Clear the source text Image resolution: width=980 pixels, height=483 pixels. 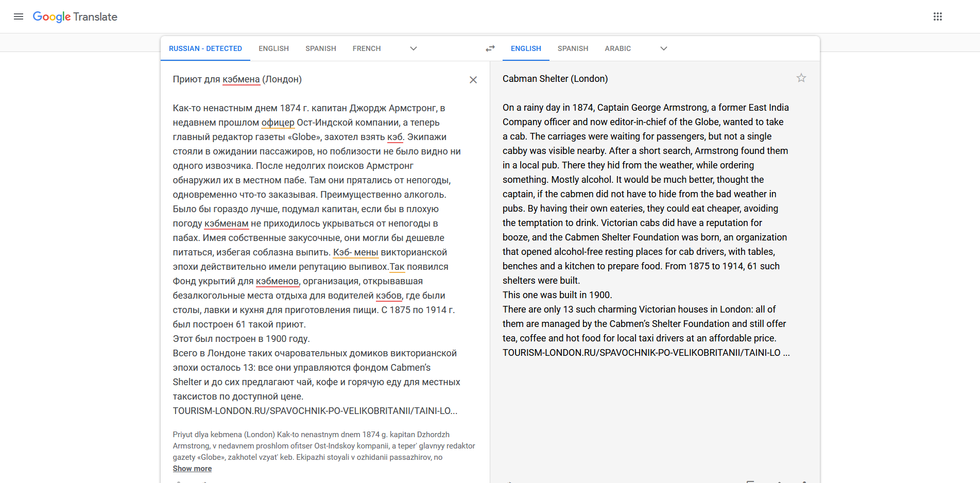pyautogui.click(x=473, y=80)
